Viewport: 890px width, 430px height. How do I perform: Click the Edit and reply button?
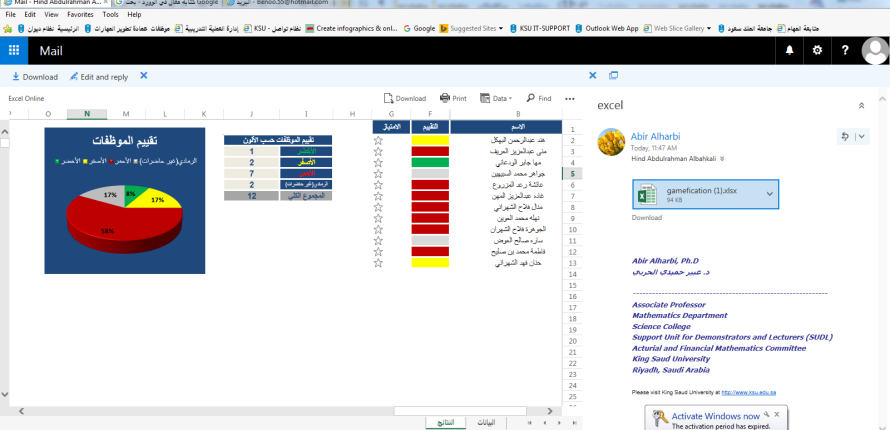click(98, 76)
